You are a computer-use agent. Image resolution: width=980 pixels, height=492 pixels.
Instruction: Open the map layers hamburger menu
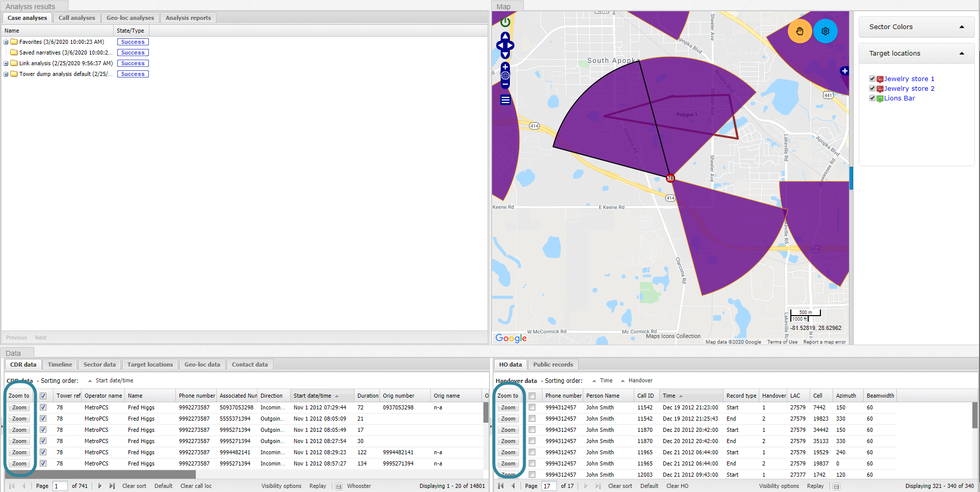505,100
